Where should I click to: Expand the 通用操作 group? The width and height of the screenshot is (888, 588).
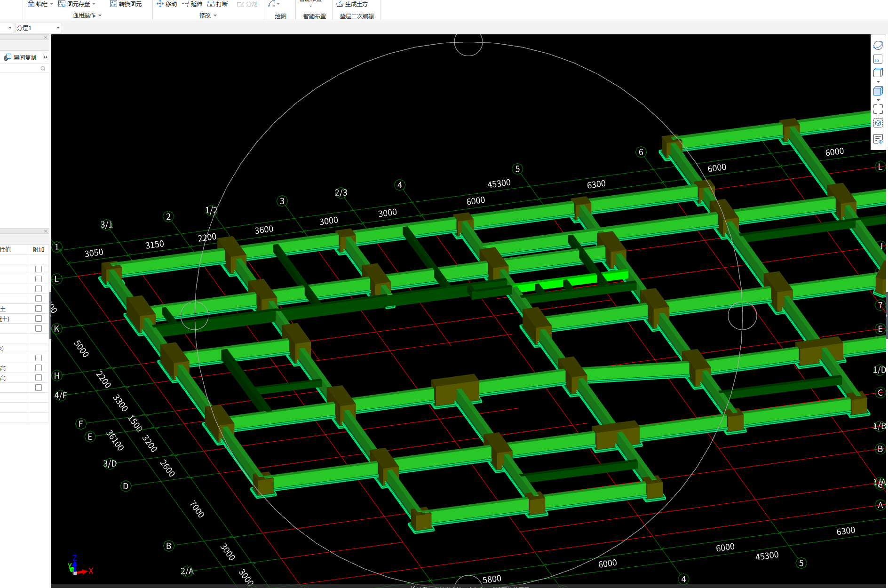click(x=87, y=16)
